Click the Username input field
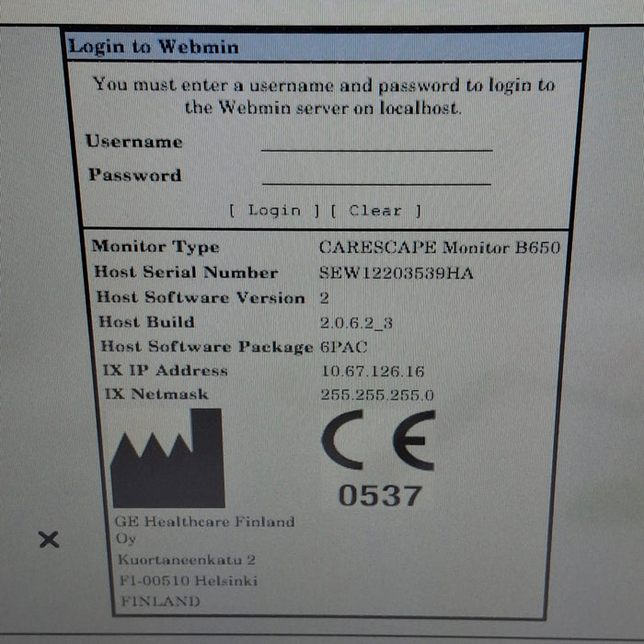 (376, 141)
